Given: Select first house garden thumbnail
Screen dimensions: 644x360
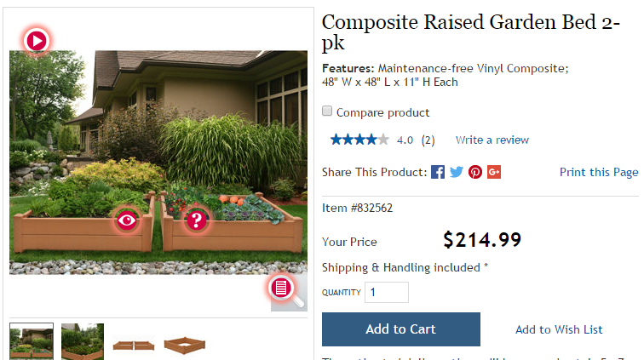Looking at the screenshot, I should click(x=32, y=341).
